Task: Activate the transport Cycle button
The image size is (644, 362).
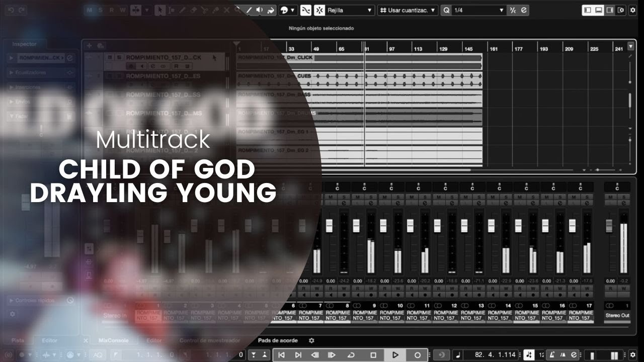Action: [x=351, y=355]
